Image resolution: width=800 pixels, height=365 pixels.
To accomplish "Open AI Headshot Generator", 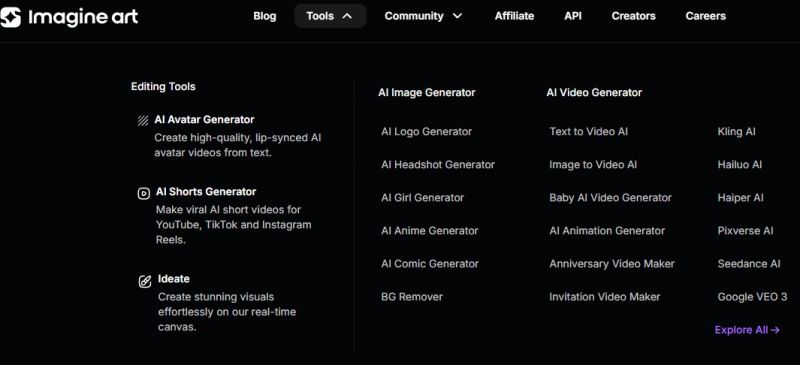I will point(438,164).
